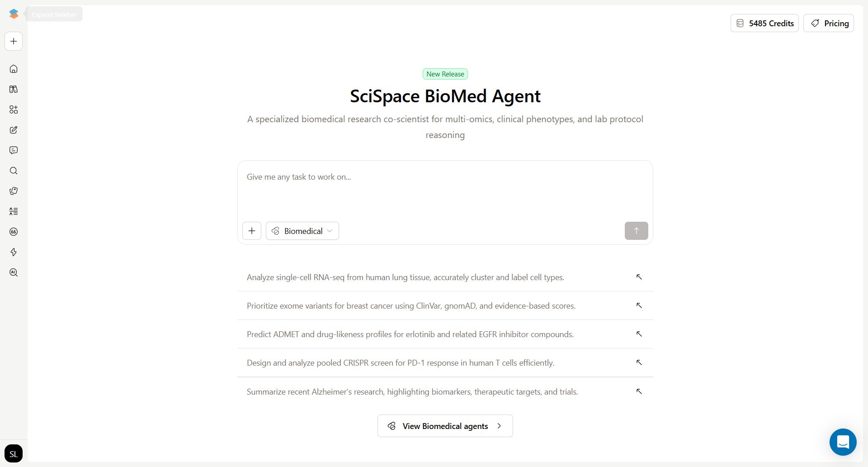
Task: Open the Pricing button
Action: pyautogui.click(x=828, y=23)
